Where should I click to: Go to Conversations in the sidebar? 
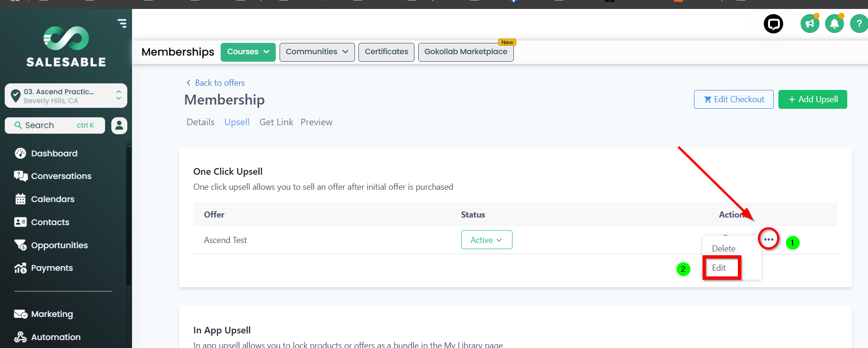coord(61,176)
